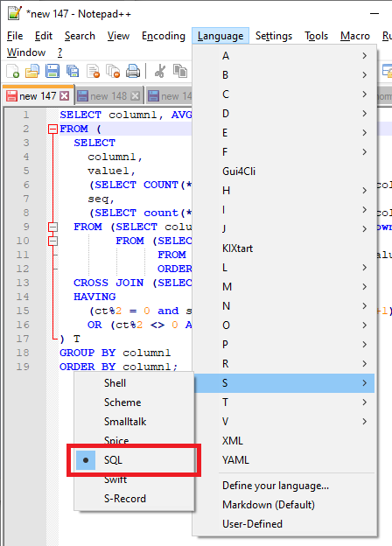Image resolution: width=392 pixels, height=546 pixels.
Task: Expand the B language submenu
Action: [284, 75]
